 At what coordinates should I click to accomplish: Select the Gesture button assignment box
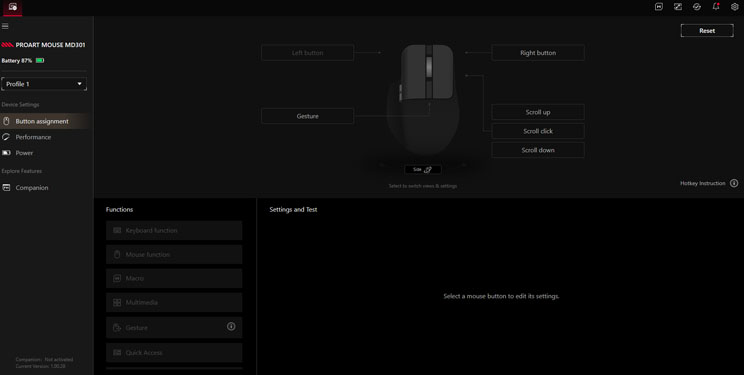click(x=307, y=116)
